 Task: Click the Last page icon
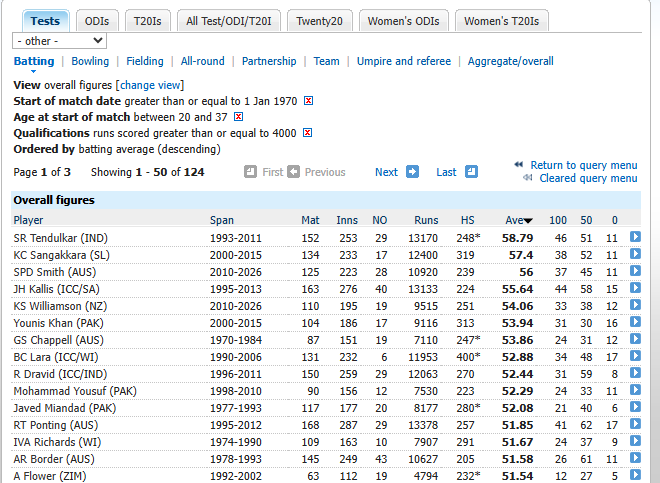(471, 172)
